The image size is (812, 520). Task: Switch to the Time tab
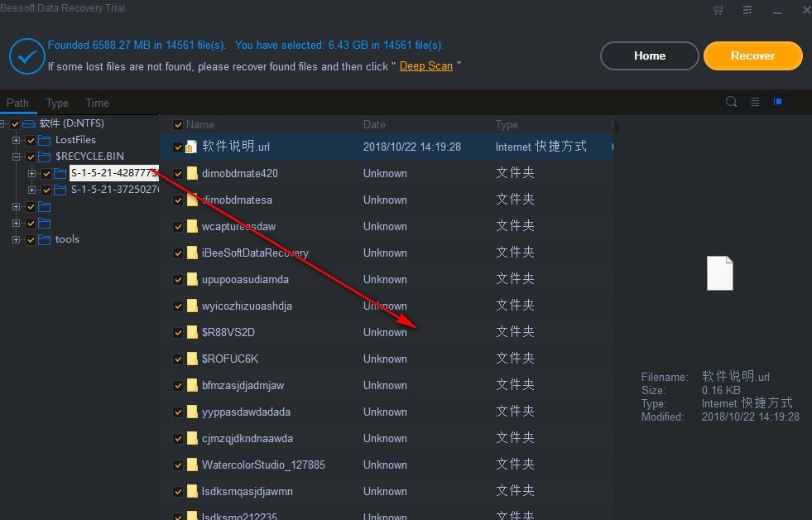click(96, 103)
